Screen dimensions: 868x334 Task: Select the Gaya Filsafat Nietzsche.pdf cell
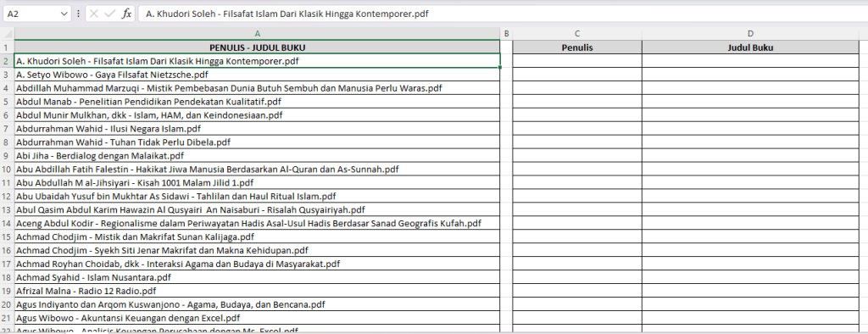[x=258, y=75]
